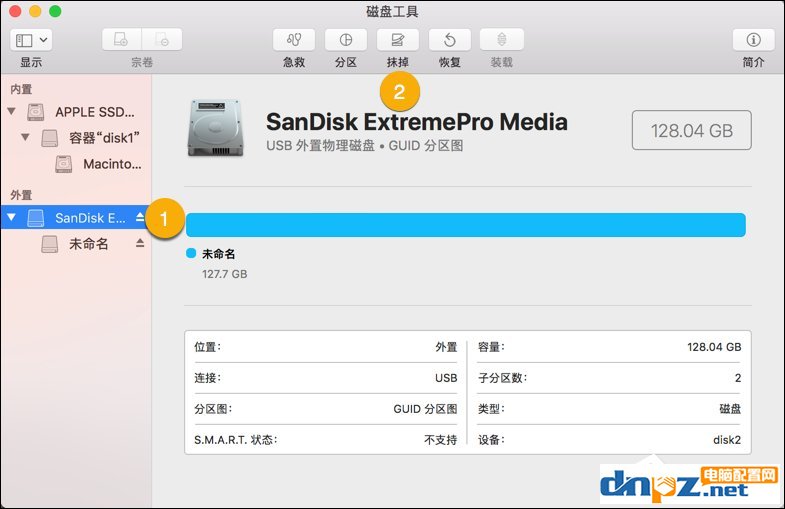Click the 急救 toolbar label
The width and height of the screenshot is (785, 509).
(x=294, y=63)
